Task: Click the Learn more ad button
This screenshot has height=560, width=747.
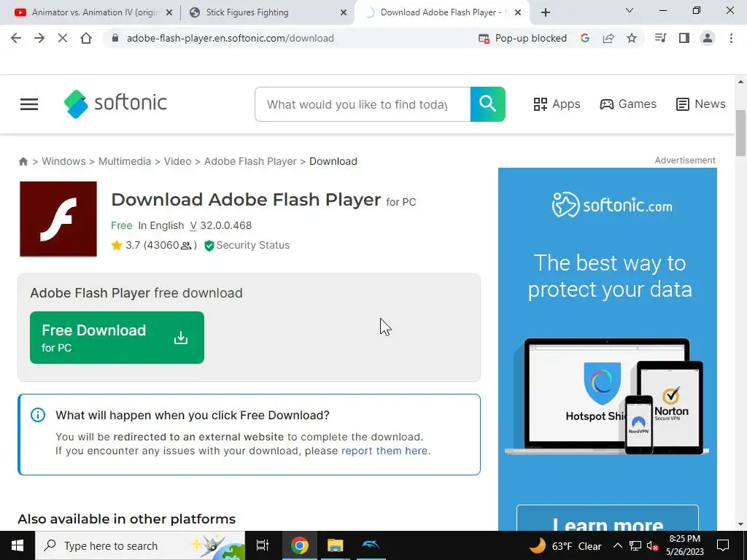Action: pyautogui.click(x=608, y=518)
